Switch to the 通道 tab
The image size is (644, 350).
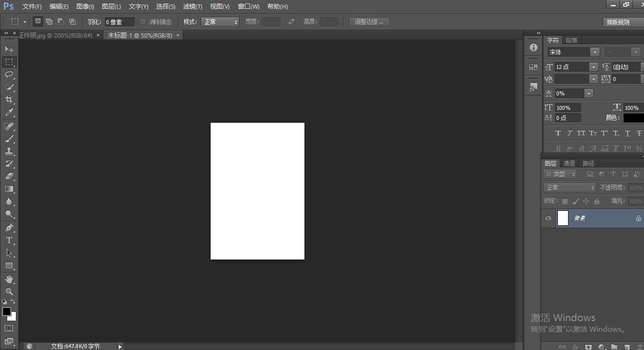(569, 163)
